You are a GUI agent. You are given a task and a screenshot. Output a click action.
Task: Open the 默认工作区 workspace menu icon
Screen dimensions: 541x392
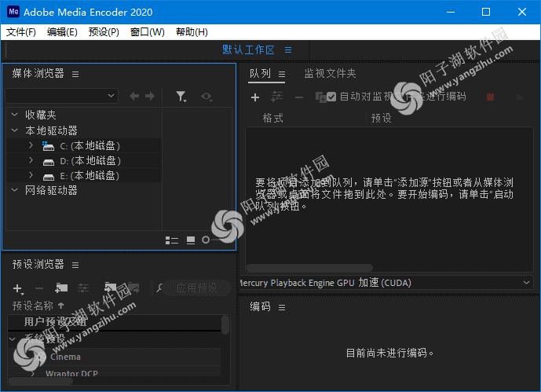(x=288, y=50)
